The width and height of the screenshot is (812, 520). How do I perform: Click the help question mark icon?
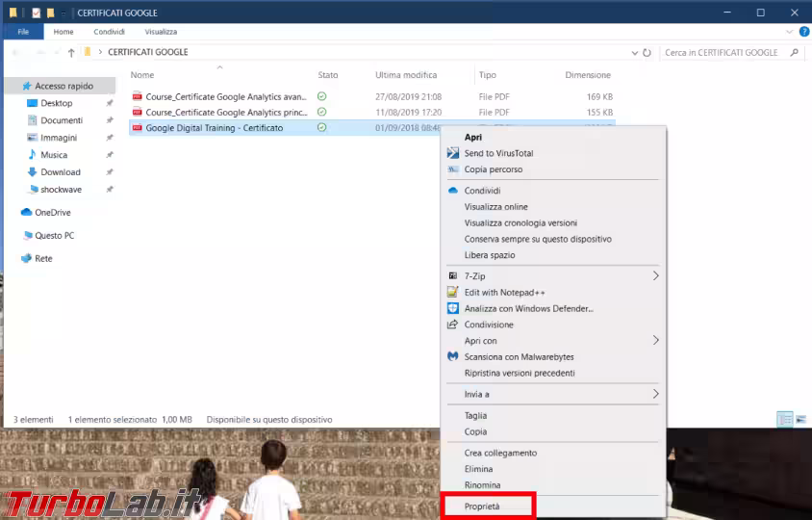[803, 32]
